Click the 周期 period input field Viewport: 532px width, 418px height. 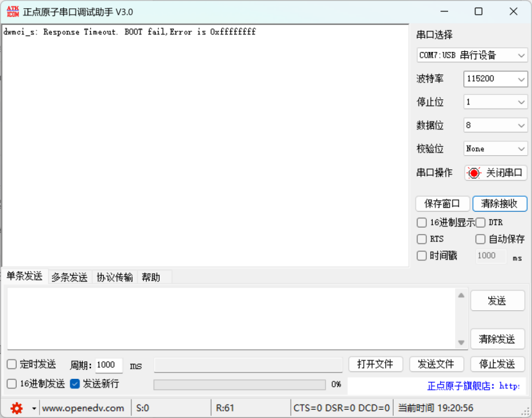click(108, 365)
